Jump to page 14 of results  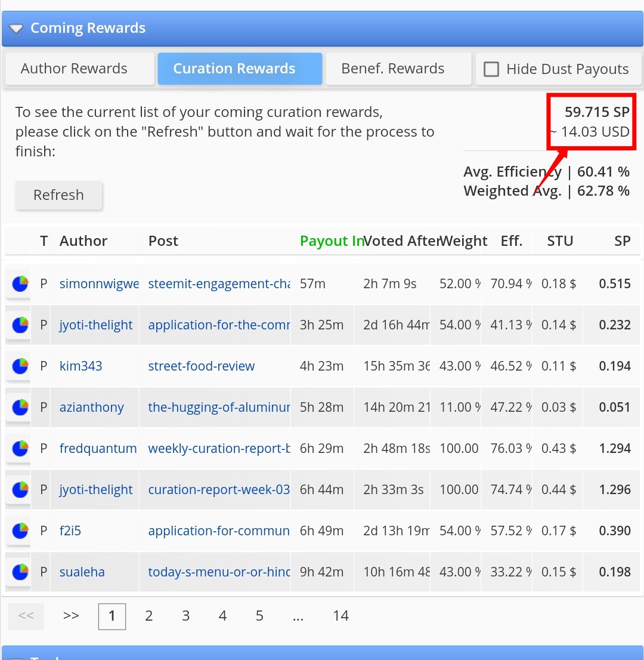click(340, 616)
